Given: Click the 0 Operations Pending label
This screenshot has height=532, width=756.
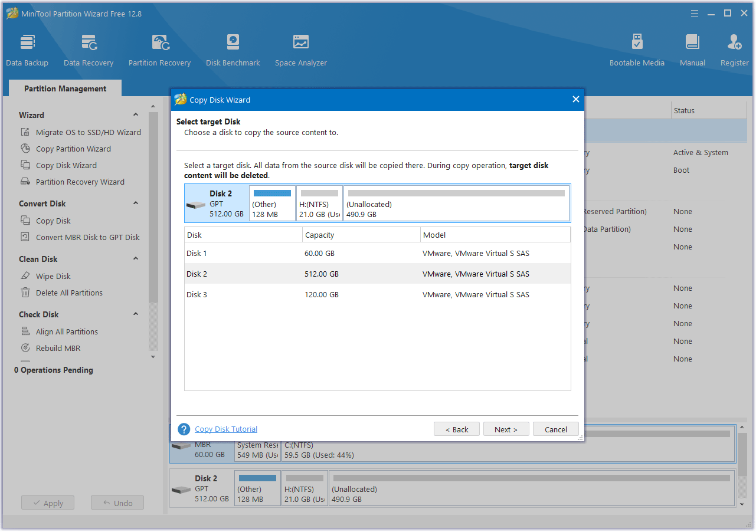Looking at the screenshot, I should [x=54, y=370].
